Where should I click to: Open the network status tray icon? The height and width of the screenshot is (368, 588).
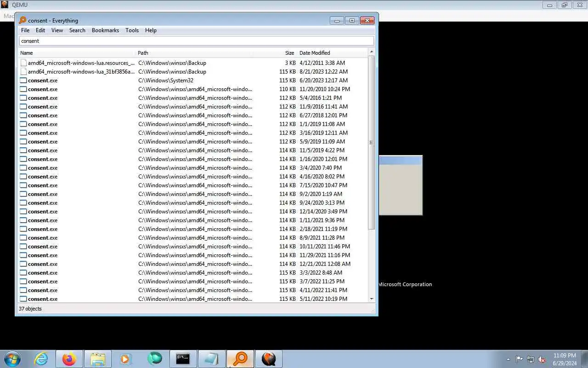coord(531,359)
